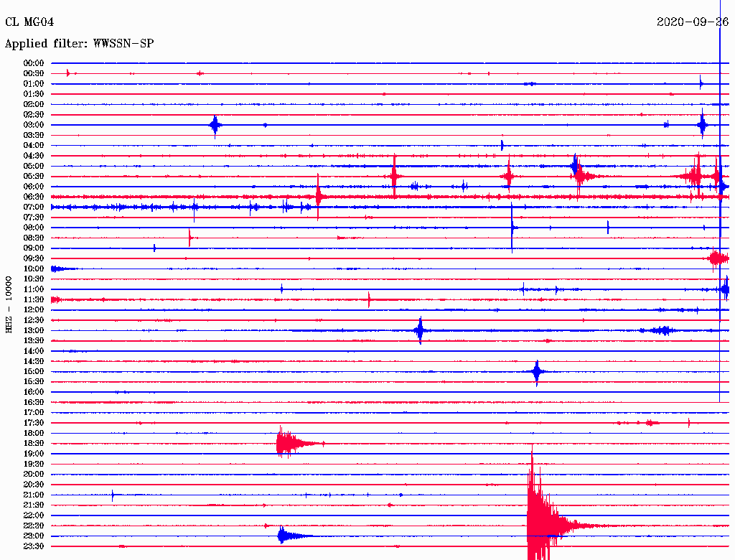Select the 06:30 time label
The width and height of the screenshot is (735, 560).
click(34, 197)
